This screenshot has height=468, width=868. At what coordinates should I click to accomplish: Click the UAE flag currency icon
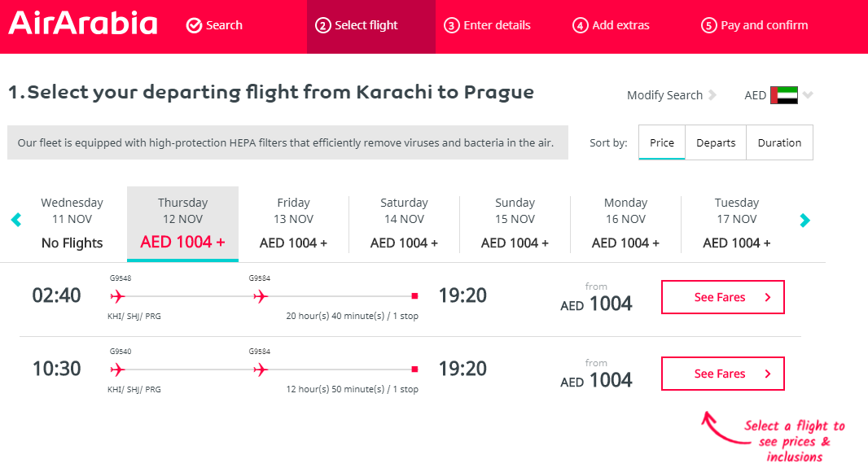[784, 95]
